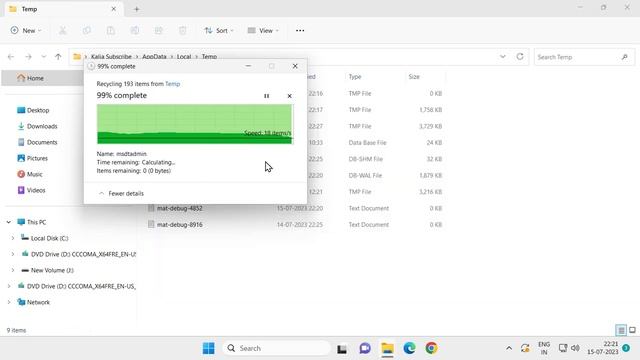
Task: Click the taskbar Search box
Action: point(277,348)
